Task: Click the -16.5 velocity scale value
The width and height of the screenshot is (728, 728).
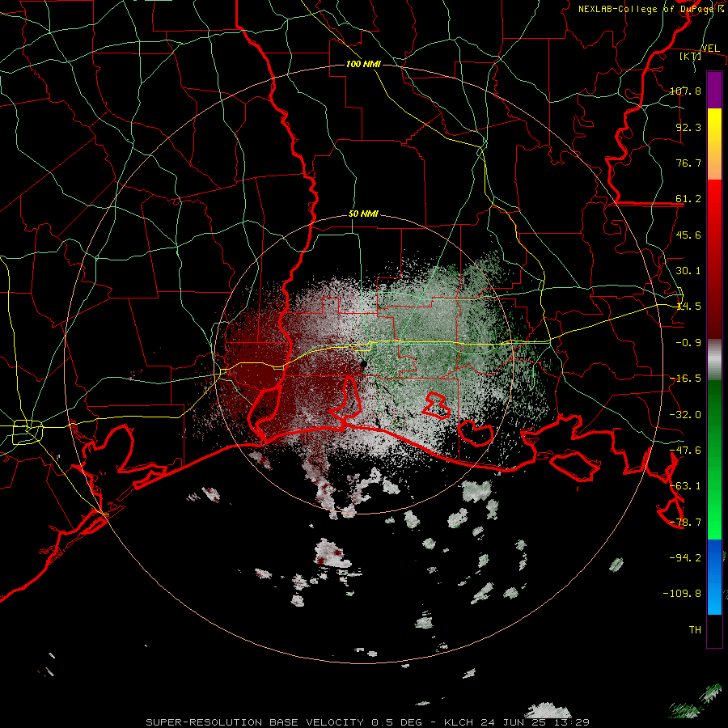Action: 685,379
